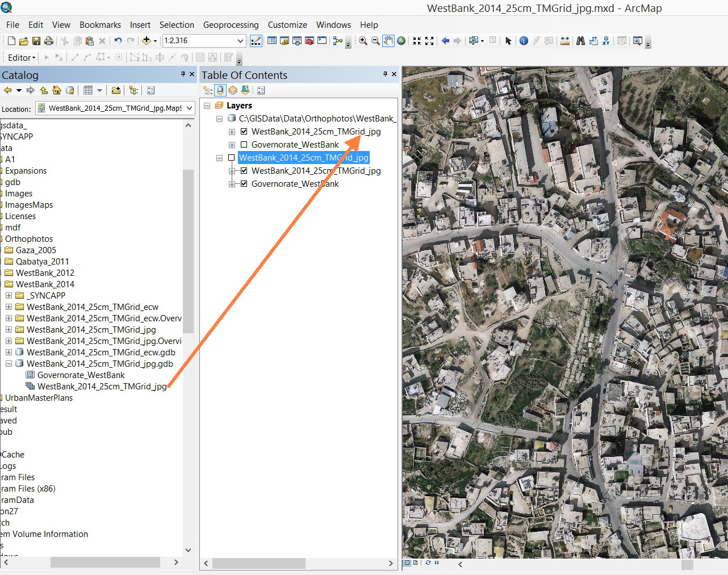Image resolution: width=728 pixels, height=575 pixels.
Task: Switch to List By Source view
Action: (220, 90)
